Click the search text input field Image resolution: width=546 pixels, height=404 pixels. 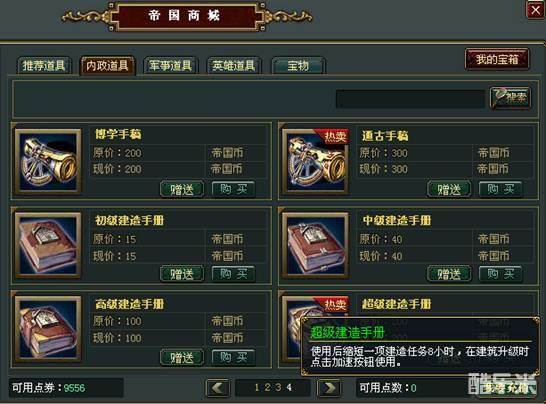click(x=410, y=99)
